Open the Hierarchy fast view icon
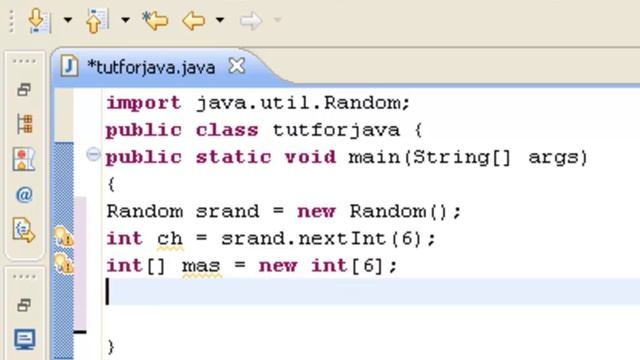Image resolution: width=640 pixels, height=360 pixels. click(24, 124)
